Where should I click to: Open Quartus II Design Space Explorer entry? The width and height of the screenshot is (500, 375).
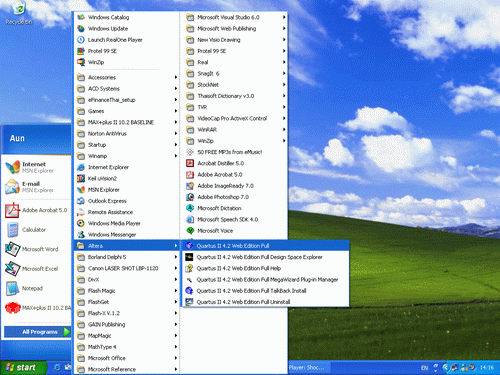pyautogui.click(x=265, y=257)
